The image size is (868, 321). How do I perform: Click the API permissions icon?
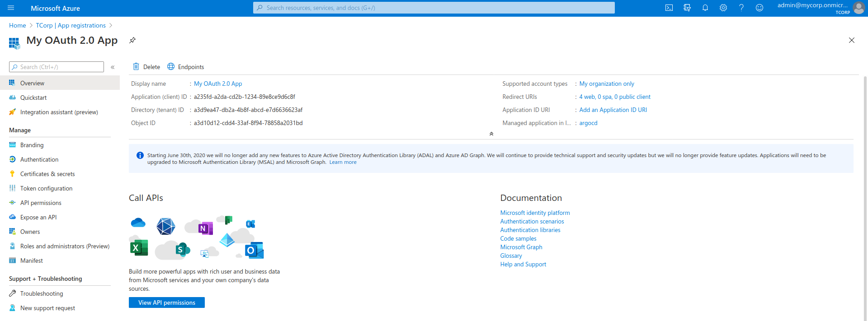(12, 203)
